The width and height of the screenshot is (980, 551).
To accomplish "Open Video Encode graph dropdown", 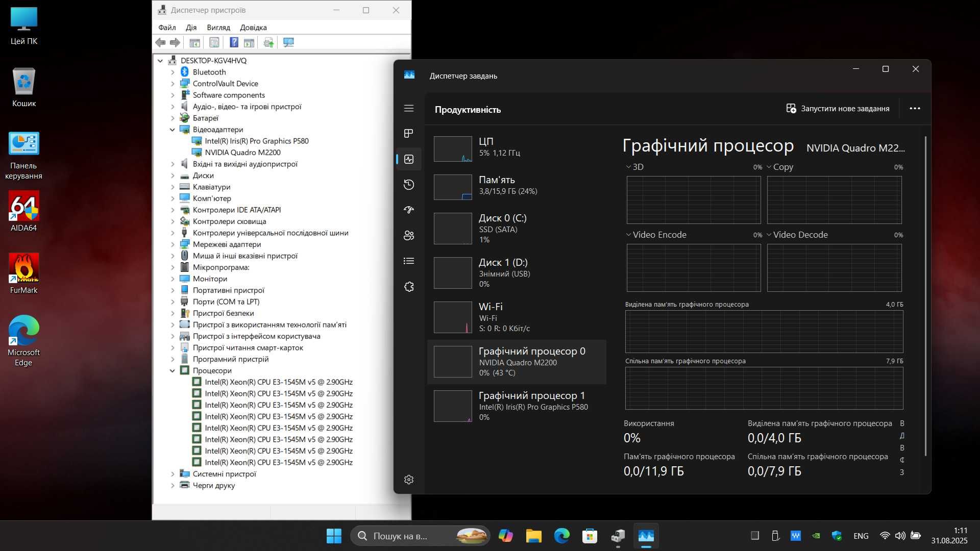I will 656,235.
